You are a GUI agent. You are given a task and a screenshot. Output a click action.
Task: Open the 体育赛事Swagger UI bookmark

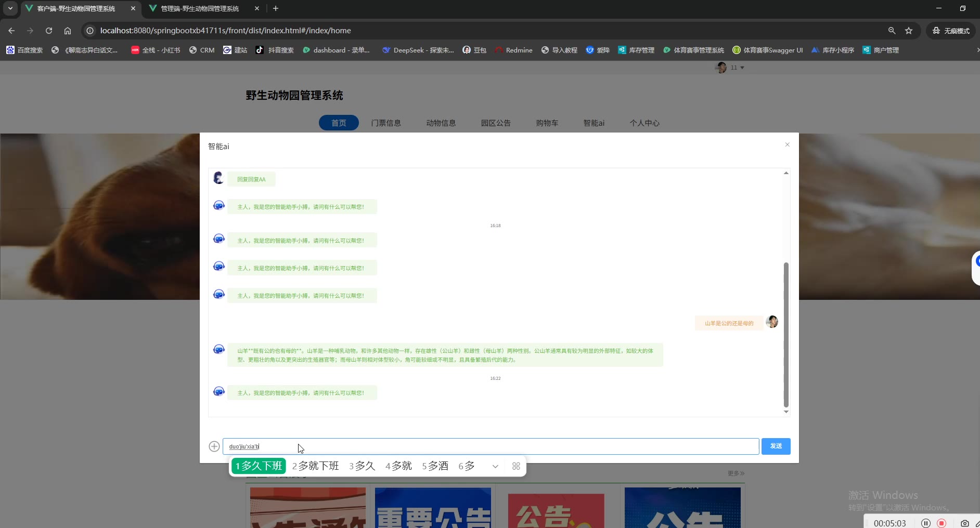(x=768, y=50)
